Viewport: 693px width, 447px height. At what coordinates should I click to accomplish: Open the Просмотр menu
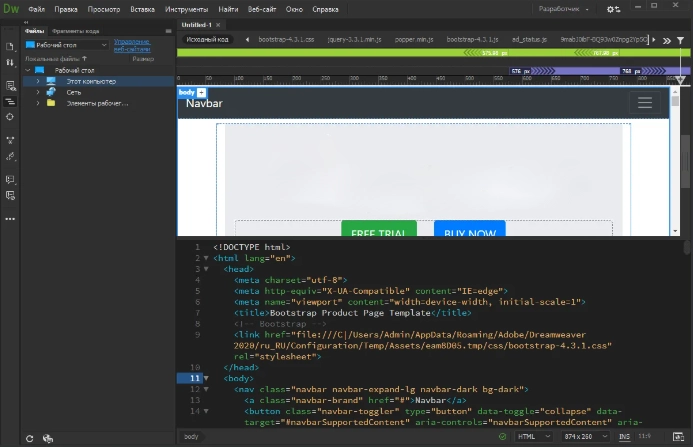104,9
